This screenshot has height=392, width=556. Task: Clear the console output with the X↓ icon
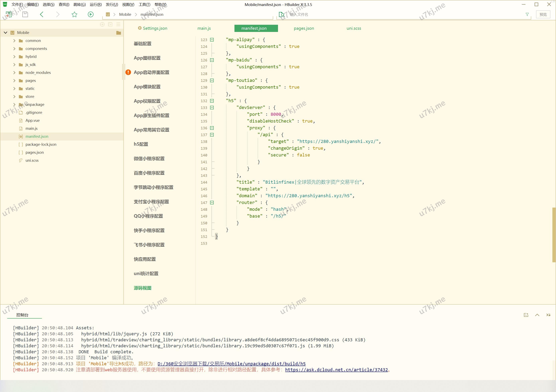point(548,315)
